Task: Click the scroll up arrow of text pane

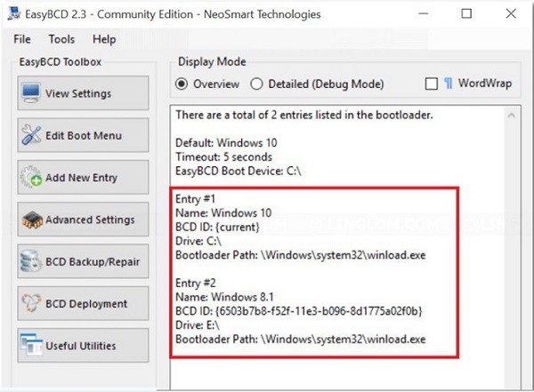Action: (511, 115)
